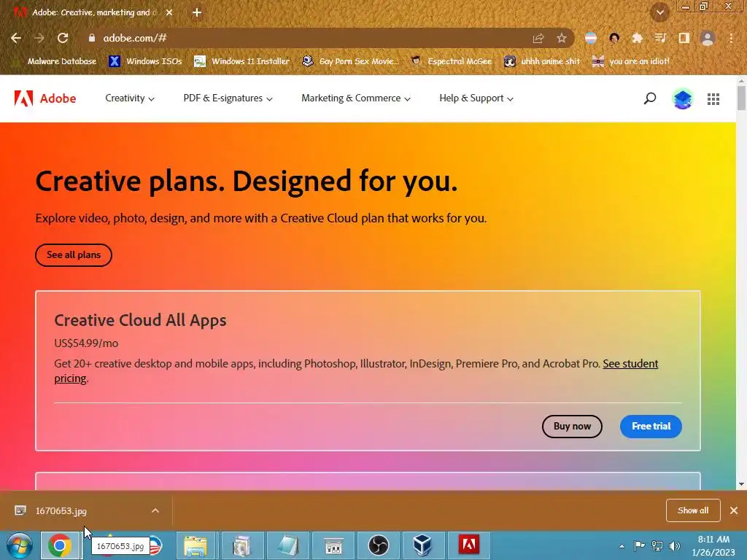Click the See all plans button

point(74,254)
